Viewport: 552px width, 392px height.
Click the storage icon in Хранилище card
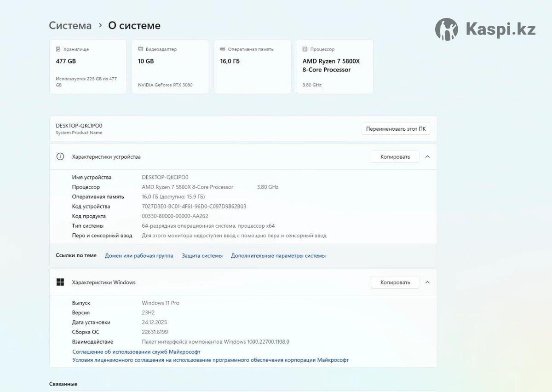58,49
